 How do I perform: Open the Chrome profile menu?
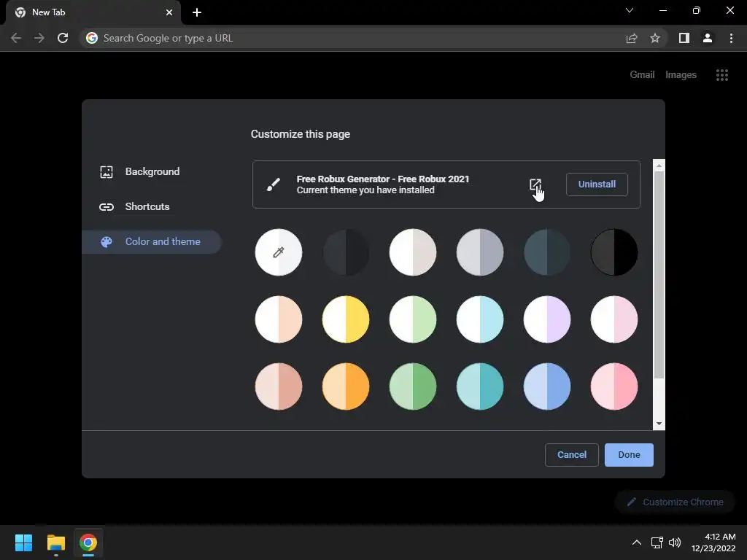pos(708,38)
